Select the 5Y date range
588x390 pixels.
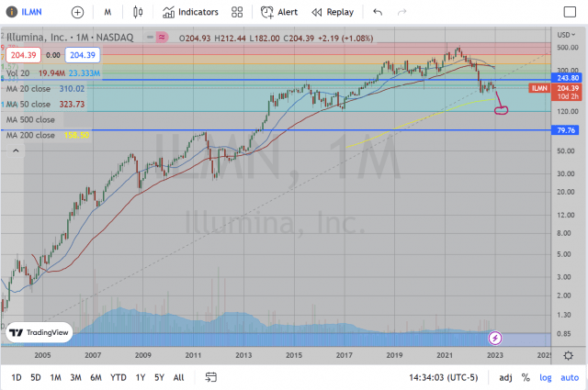(x=158, y=377)
